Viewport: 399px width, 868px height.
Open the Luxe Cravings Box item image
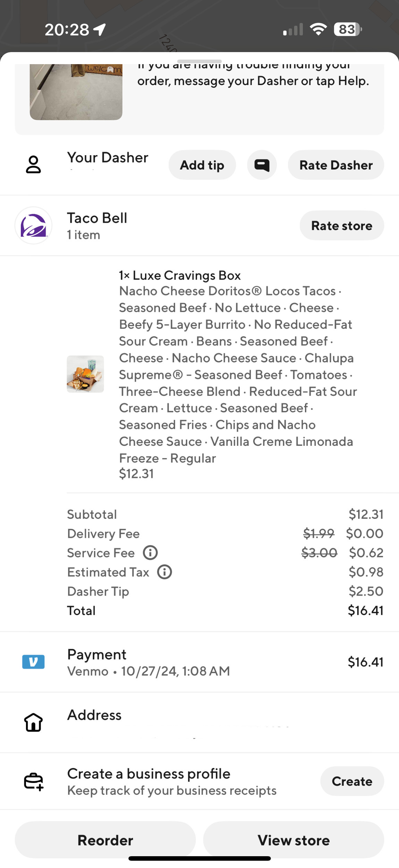[x=85, y=374]
